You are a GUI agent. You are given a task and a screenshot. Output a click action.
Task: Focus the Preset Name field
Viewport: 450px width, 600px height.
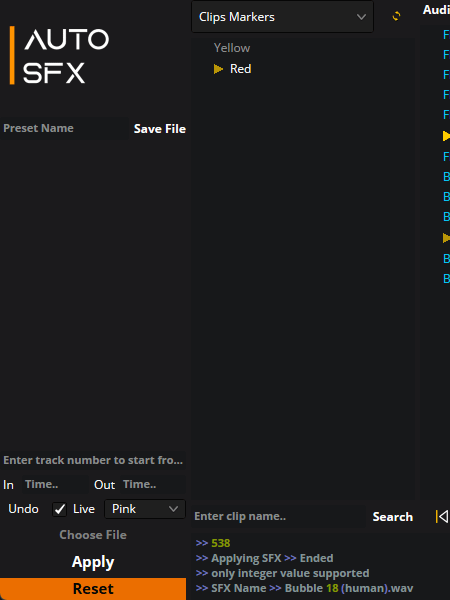click(x=64, y=128)
